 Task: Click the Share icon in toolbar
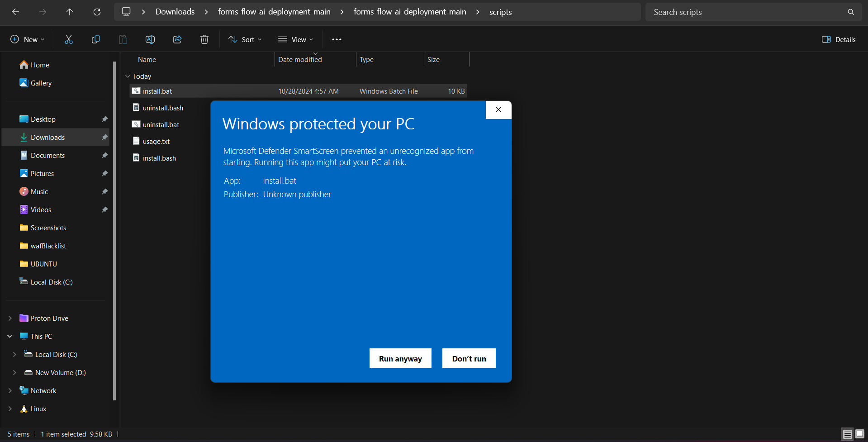tap(177, 39)
